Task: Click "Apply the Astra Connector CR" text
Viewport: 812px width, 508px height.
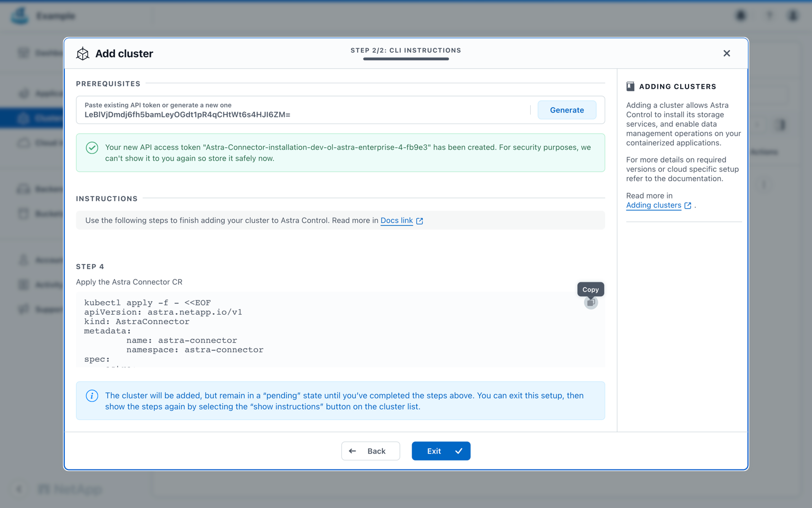Action: point(129,282)
